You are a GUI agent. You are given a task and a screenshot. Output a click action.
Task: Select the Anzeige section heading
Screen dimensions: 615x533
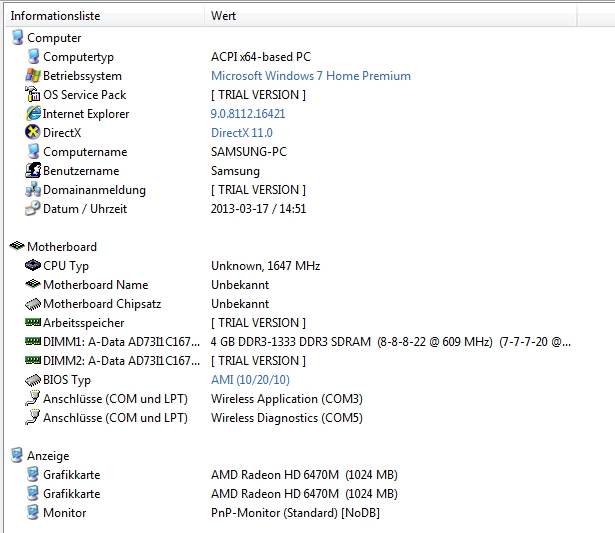(x=48, y=456)
